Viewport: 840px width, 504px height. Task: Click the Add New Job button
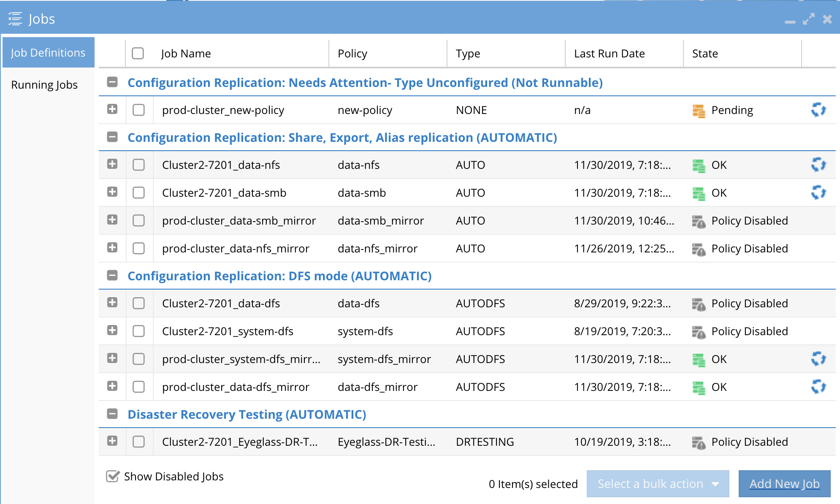coord(784,484)
